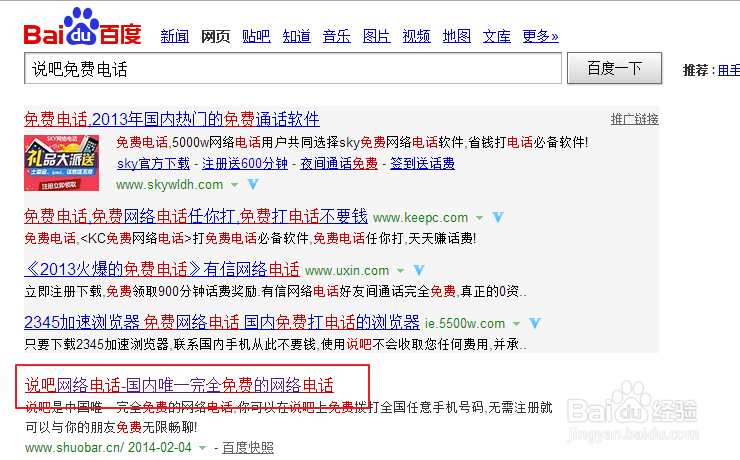Click the ie.5500w.com URL text

pyautogui.click(x=465, y=324)
